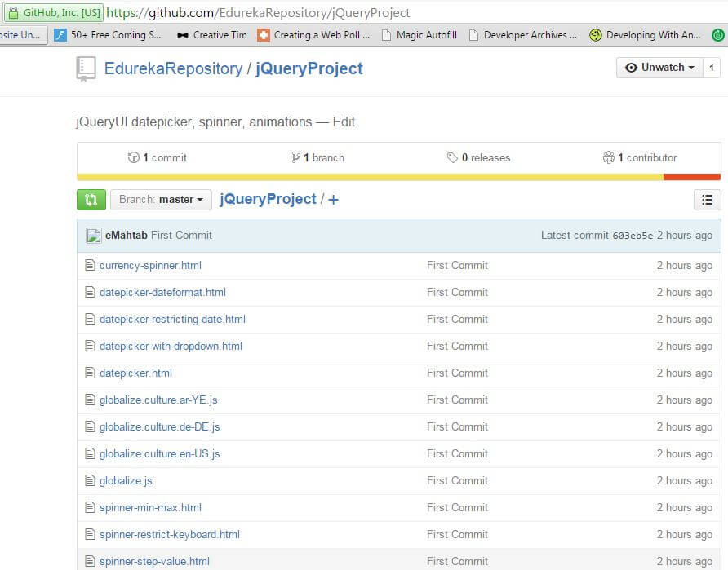This screenshot has width=728, height=570.
Task: Open spinner-restrict-keyboard.html file
Action: [170, 534]
